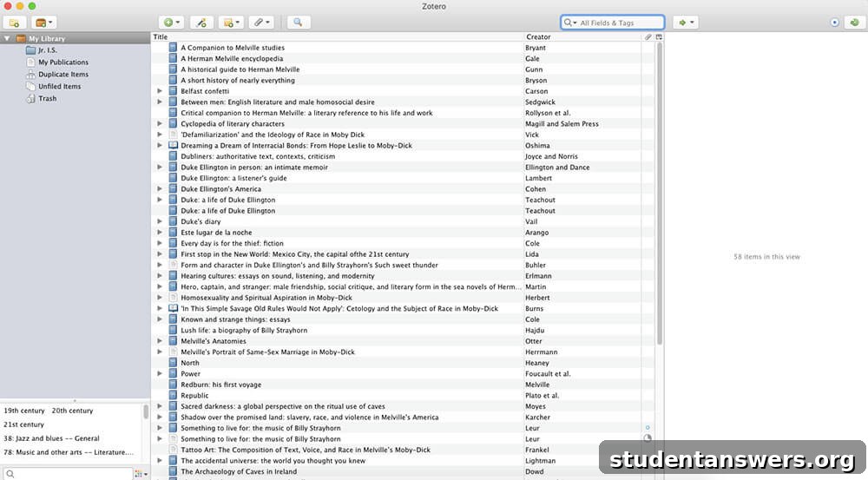Click the Advanced Search magnifier icon

coord(298,23)
